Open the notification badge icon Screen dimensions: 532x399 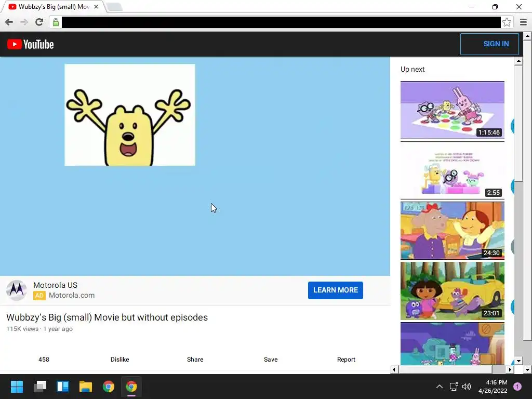point(517,387)
